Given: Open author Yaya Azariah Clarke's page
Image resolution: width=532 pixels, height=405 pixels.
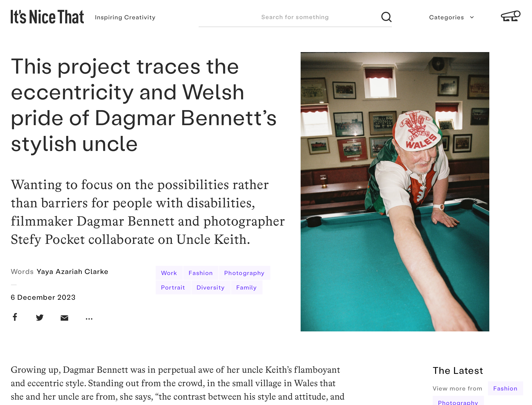Looking at the screenshot, I should point(72,272).
